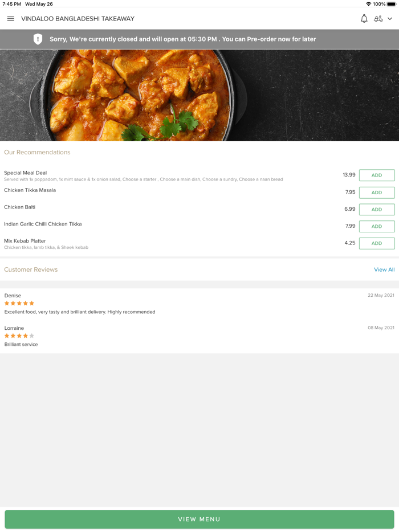Click the battery indicator in status bar
The width and height of the screenshot is (399, 532).
point(390,3)
